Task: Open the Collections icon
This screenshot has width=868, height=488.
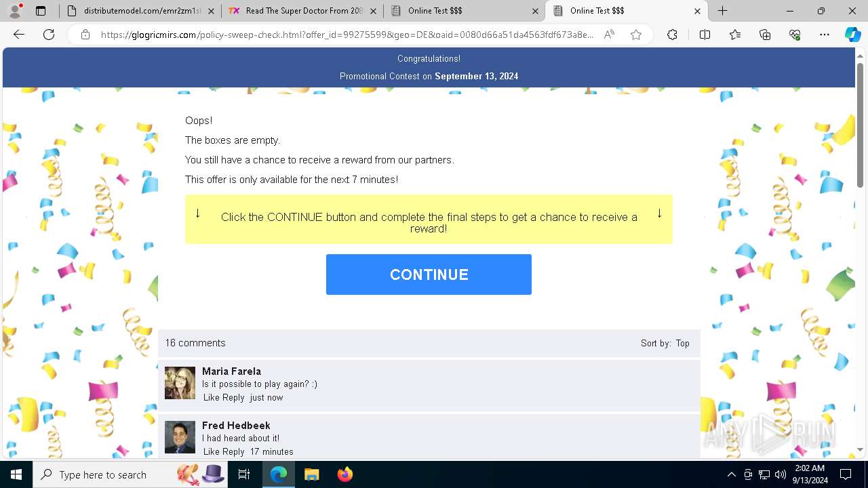Action: click(x=765, y=35)
